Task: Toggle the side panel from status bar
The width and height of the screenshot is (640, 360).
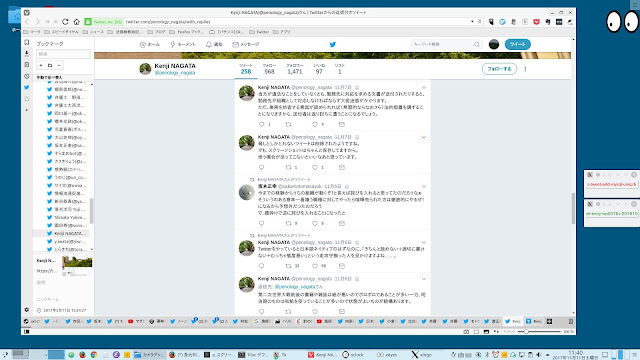Action: [x=27, y=332]
